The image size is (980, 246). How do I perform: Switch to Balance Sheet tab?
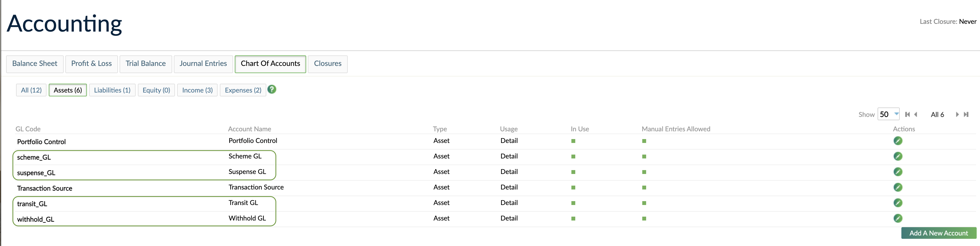pyautogui.click(x=35, y=64)
